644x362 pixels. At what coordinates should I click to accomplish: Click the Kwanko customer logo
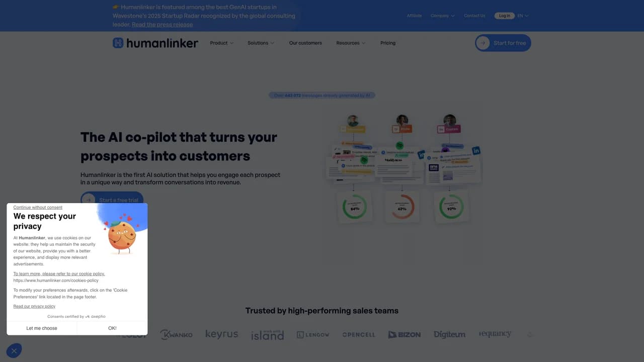pyautogui.click(x=176, y=334)
